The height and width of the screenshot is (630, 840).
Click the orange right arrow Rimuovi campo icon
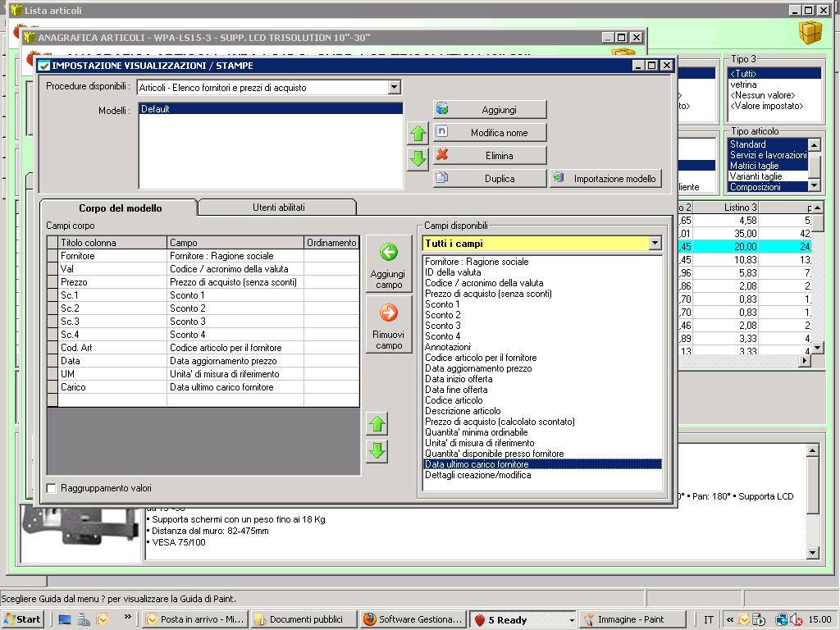(389, 313)
